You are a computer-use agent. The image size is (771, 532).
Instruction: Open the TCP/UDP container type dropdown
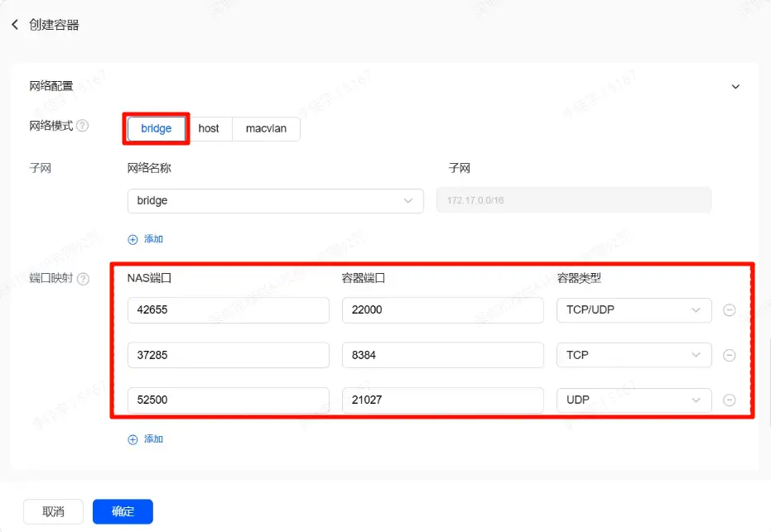[634, 310]
